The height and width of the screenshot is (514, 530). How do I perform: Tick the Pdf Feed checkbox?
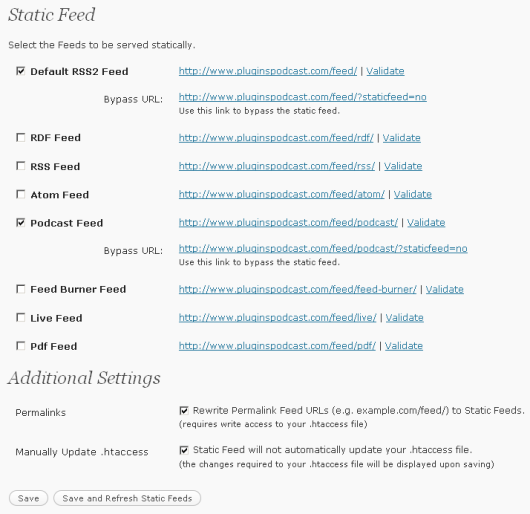21,346
